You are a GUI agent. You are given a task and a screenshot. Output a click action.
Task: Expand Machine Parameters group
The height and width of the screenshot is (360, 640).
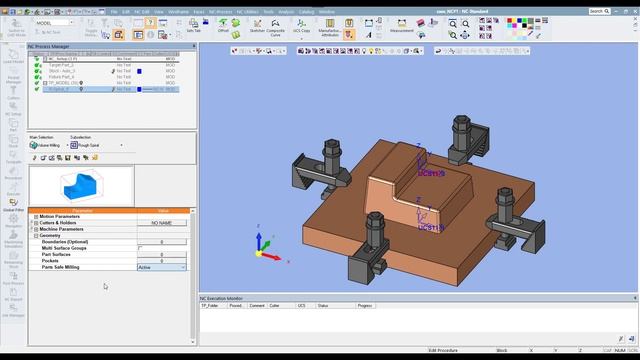(36, 229)
